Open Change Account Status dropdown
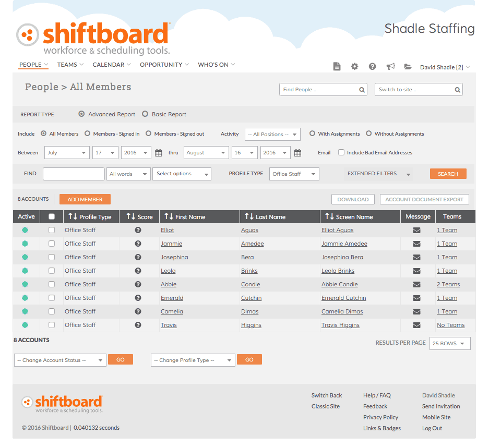Image resolution: width=489 pixels, height=448 pixels. click(x=60, y=360)
